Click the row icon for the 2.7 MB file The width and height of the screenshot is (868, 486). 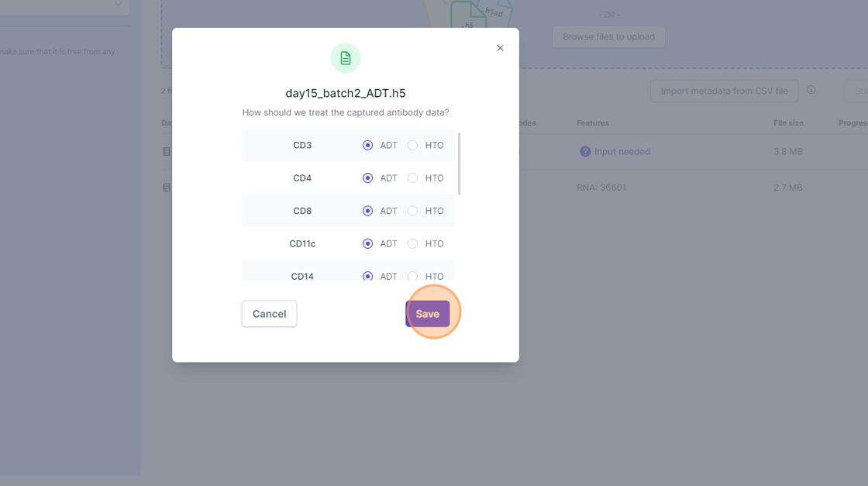[x=167, y=188]
